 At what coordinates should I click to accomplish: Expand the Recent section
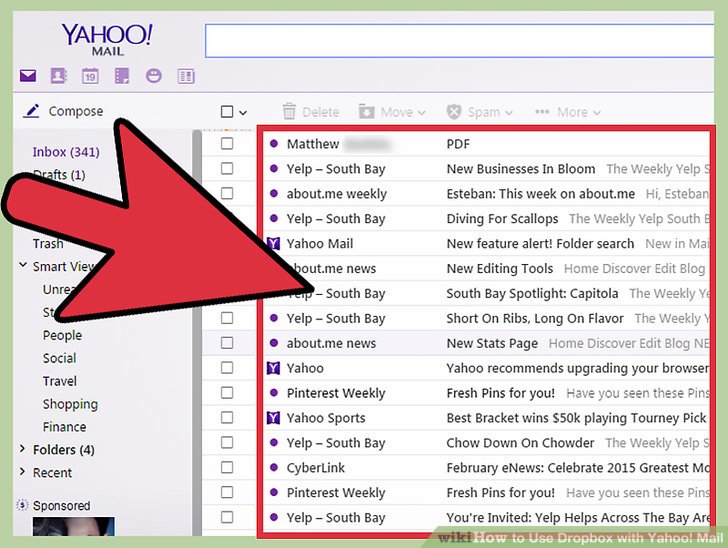point(22,472)
